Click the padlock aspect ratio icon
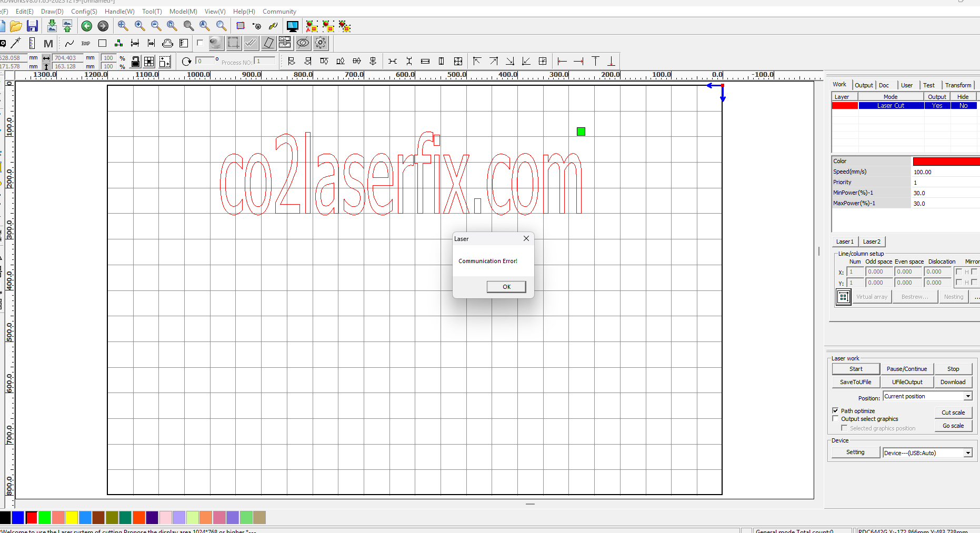 pyautogui.click(x=135, y=62)
